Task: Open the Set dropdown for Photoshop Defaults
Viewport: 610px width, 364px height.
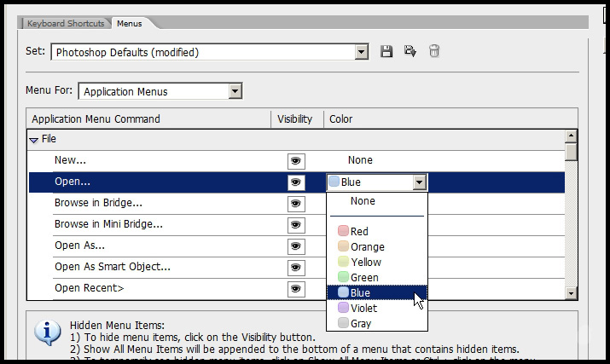Action: 361,52
